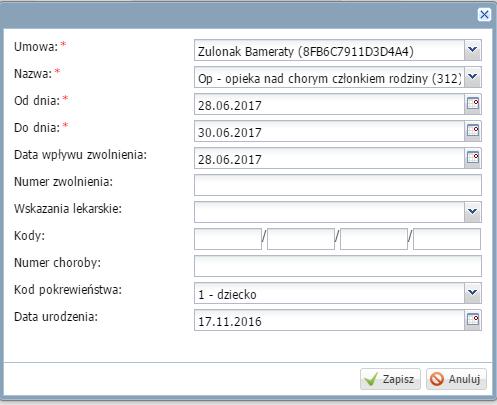Click the Do dnia date field

329,131
